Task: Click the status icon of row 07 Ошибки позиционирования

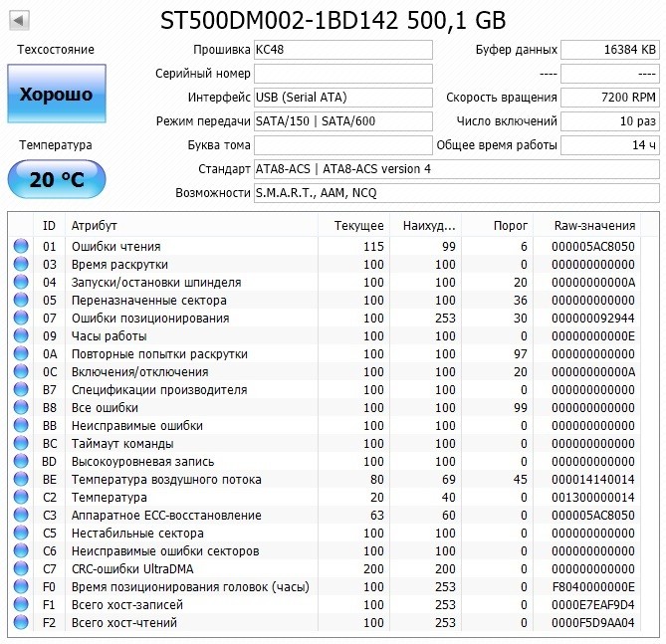Action: pyautogui.click(x=21, y=318)
